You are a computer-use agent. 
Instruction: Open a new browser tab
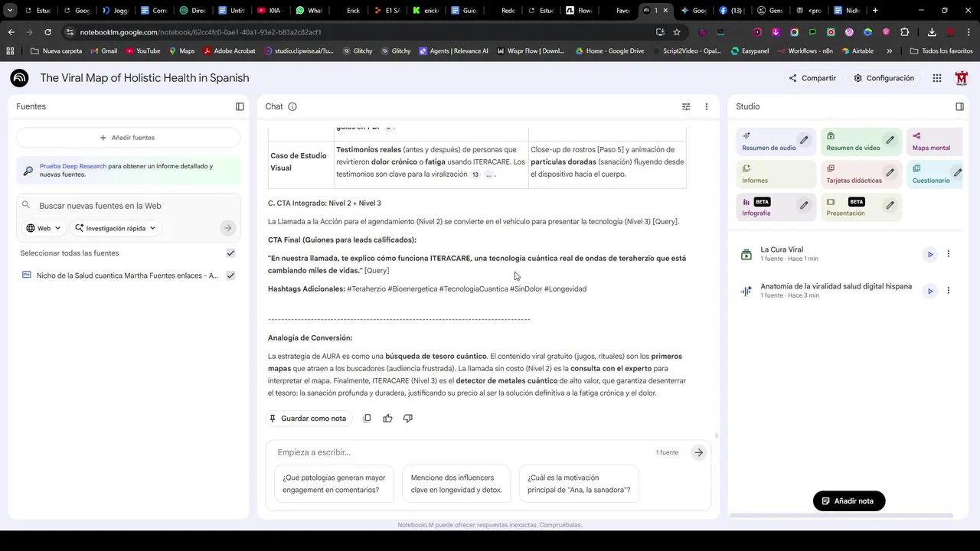click(x=875, y=11)
